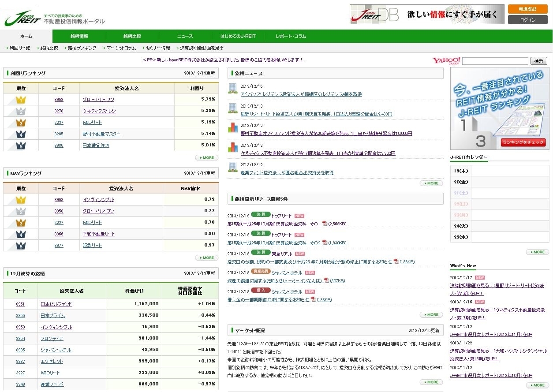The image size is (553, 392).
Task: Open the PDF icon for the 借入金の一部期限前弁済 notice
Action: [x=313, y=299]
